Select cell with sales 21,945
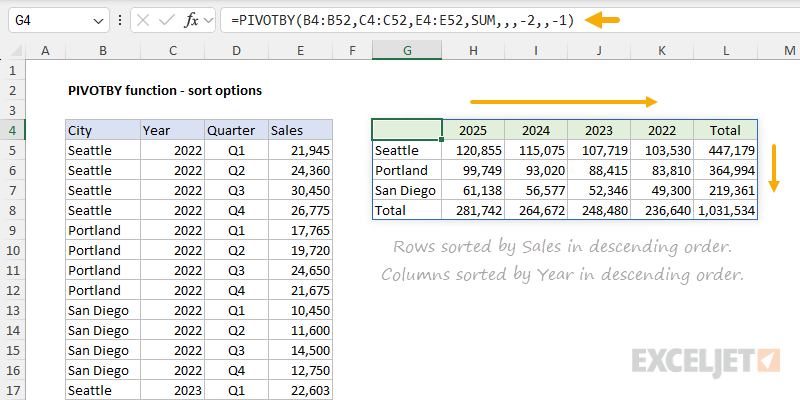Viewport: 800px width, 400px height. coord(301,150)
